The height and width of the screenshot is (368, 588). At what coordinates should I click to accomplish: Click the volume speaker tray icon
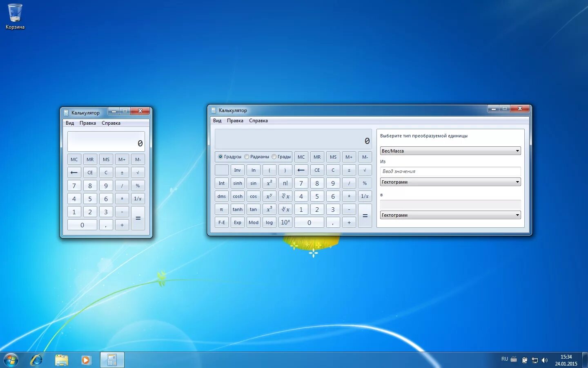click(544, 360)
